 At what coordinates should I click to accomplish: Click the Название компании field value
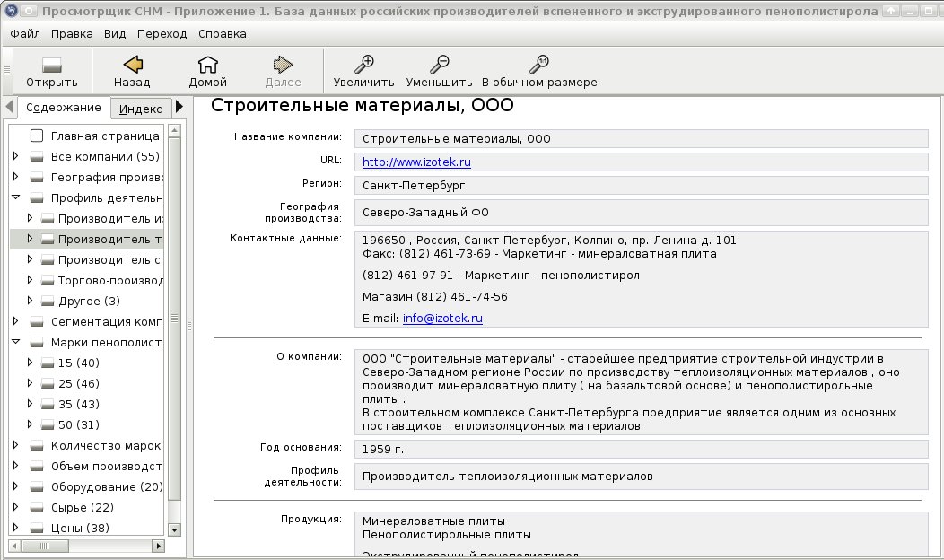click(x=642, y=138)
